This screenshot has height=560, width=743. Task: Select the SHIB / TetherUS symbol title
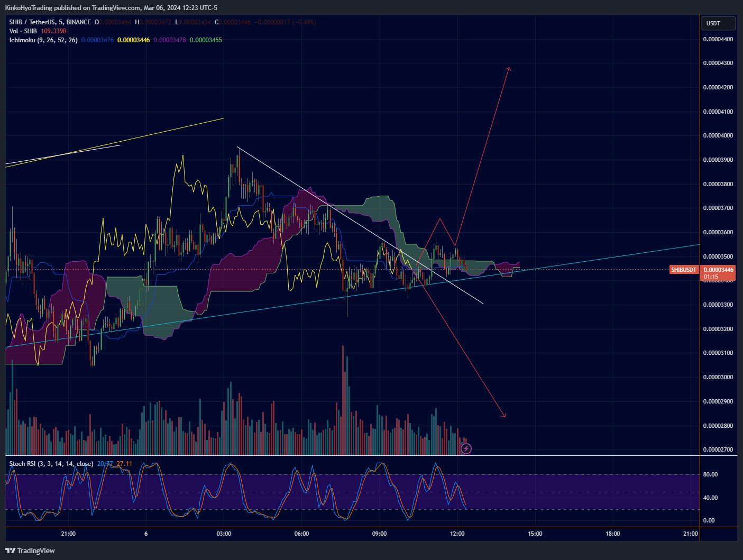coord(50,22)
